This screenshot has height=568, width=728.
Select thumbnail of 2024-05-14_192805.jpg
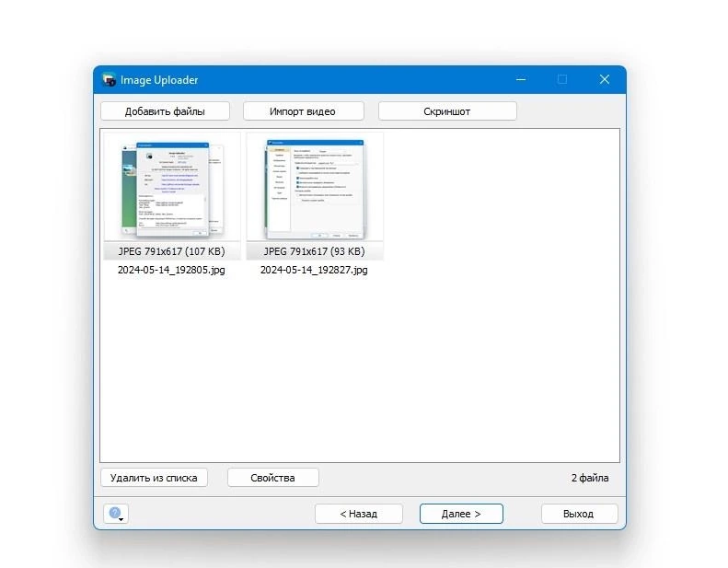click(x=172, y=187)
